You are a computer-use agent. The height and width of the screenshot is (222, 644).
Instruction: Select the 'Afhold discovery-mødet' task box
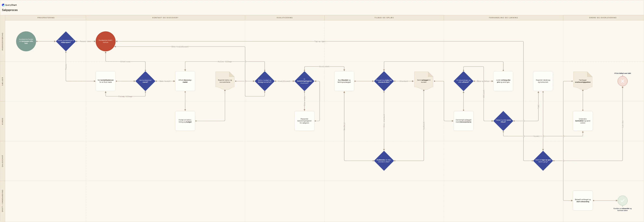tap(185, 81)
